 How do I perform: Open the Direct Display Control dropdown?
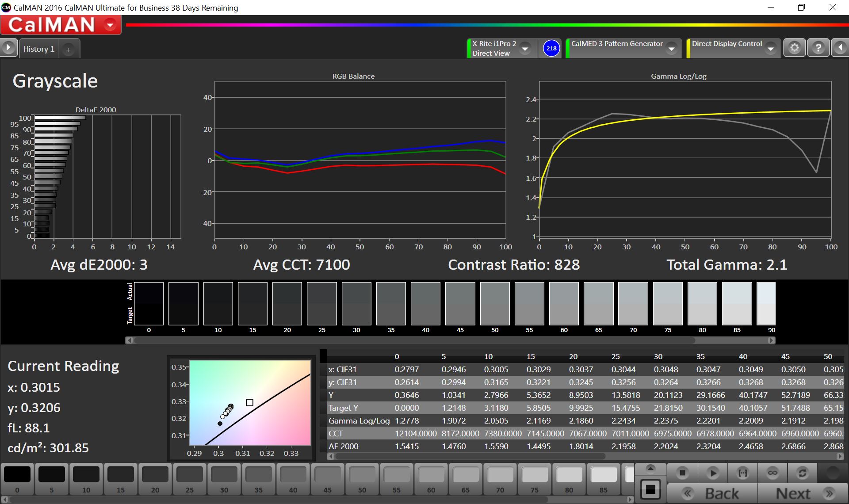pyautogui.click(x=771, y=49)
